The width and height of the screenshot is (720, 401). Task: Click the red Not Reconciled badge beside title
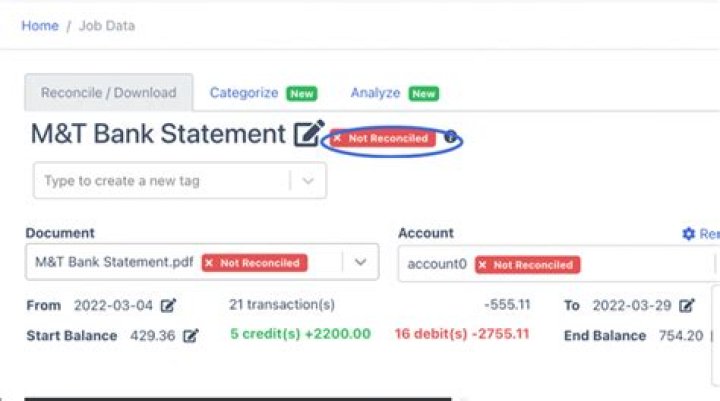point(383,138)
